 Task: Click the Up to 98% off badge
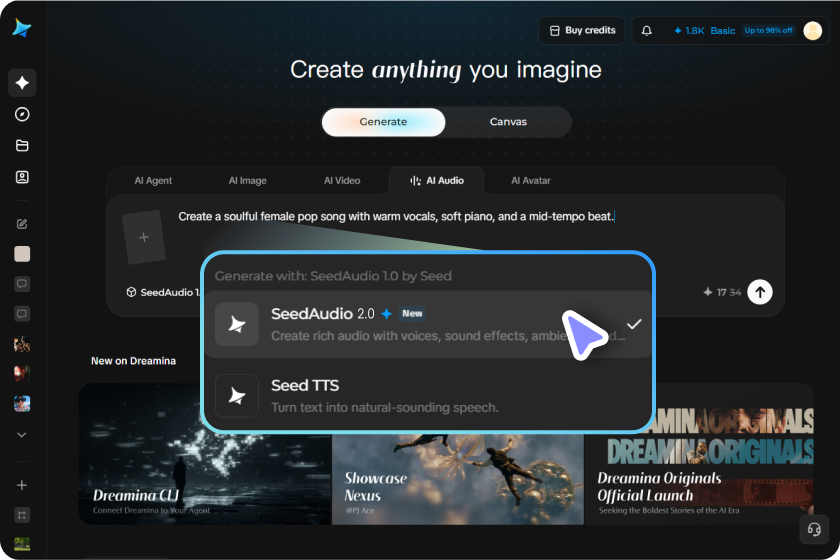(x=768, y=31)
